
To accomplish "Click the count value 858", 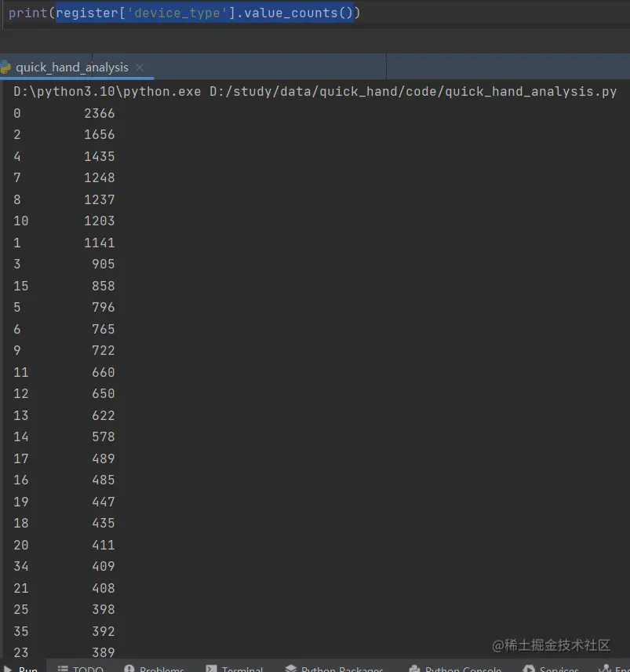I will 104,286.
